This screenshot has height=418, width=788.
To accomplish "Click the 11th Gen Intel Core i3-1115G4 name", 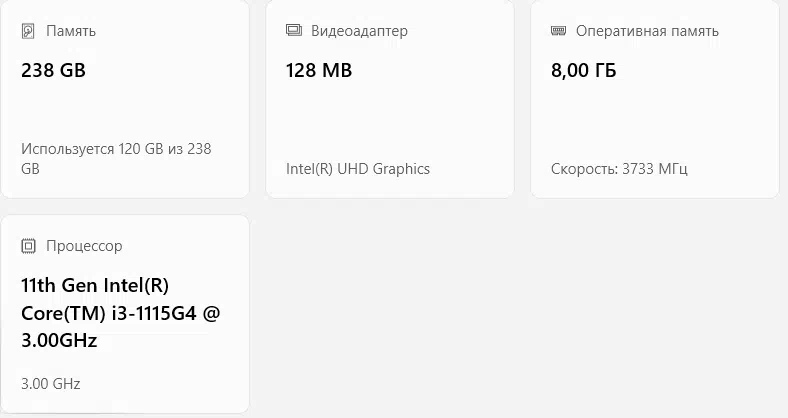I will [121, 313].
